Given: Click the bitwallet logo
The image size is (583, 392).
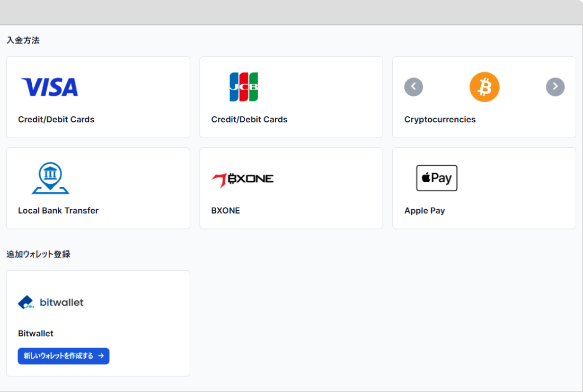Looking at the screenshot, I should tap(50, 302).
